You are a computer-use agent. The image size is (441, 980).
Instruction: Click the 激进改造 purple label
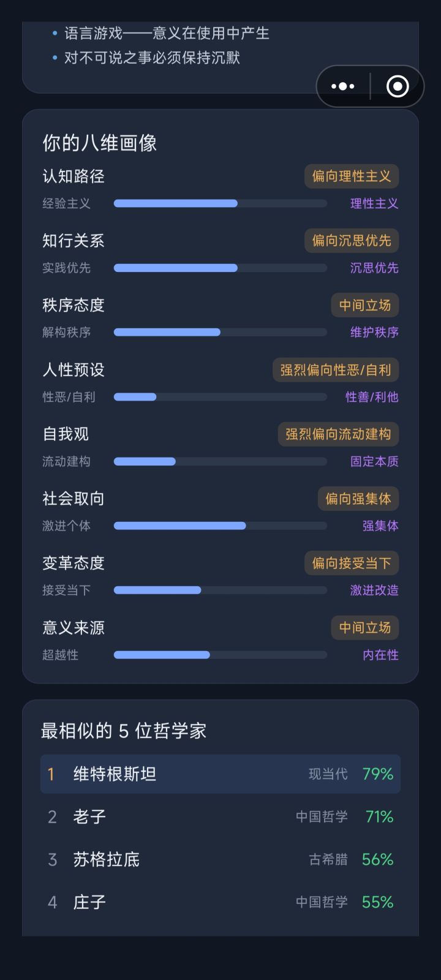pos(374,590)
